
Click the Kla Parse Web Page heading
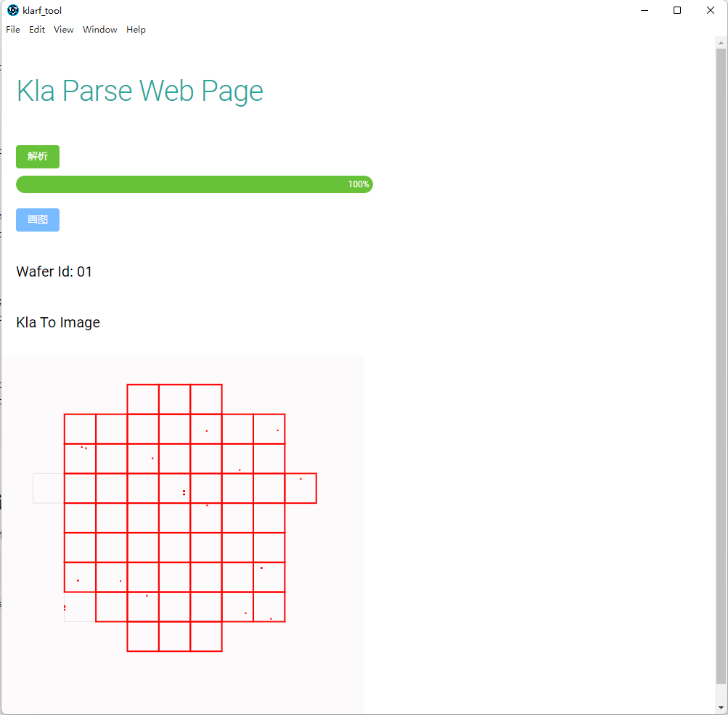click(x=140, y=91)
